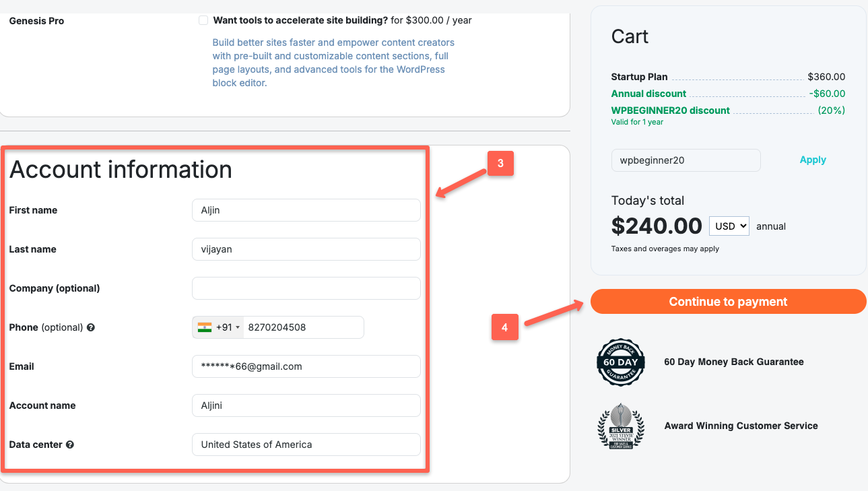868x491 pixels.
Task: Click Continue to payment
Action: click(x=728, y=302)
